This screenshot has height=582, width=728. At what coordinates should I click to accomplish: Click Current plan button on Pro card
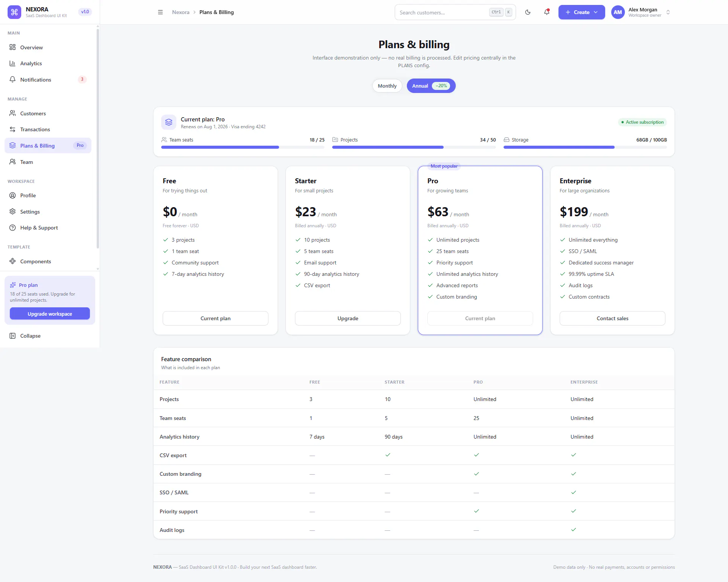(x=480, y=318)
